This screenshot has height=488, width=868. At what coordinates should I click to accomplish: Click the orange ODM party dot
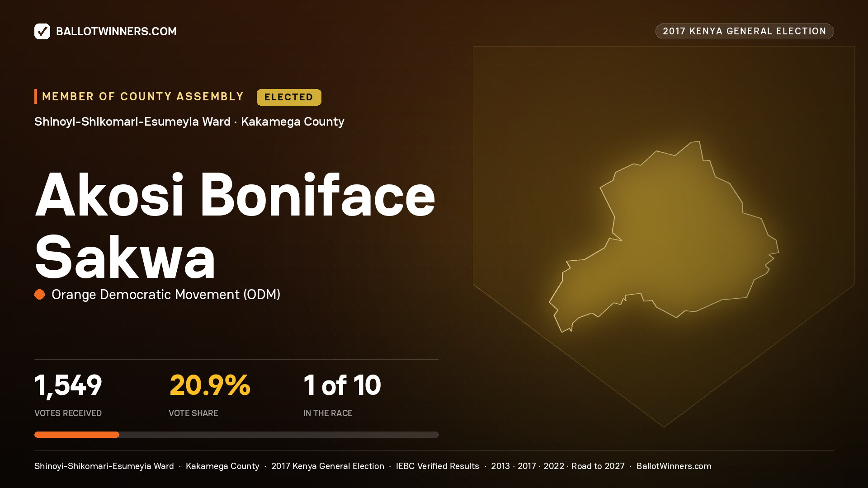point(40,295)
